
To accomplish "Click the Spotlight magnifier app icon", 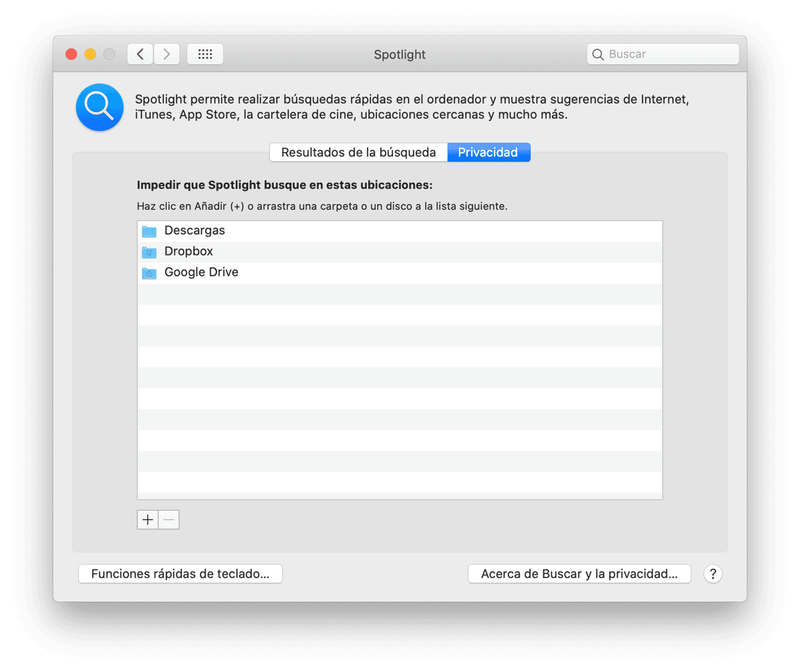I will (x=99, y=107).
